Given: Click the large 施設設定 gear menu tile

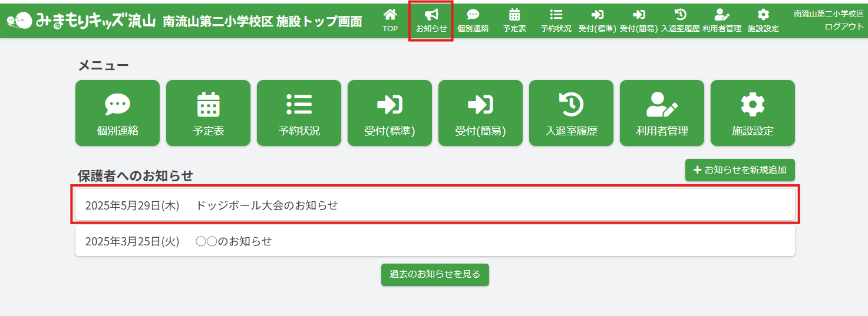Looking at the screenshot, I should point(753,113).
